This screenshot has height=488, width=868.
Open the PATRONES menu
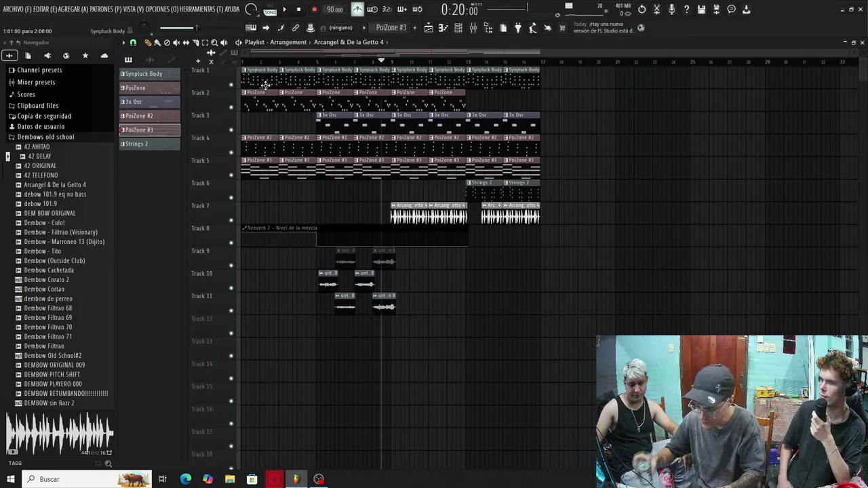(x=106, y=9)
